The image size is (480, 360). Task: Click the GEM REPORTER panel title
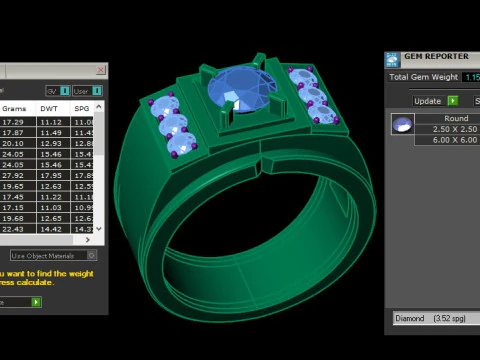pyautogui.click(x=436, y=56)
